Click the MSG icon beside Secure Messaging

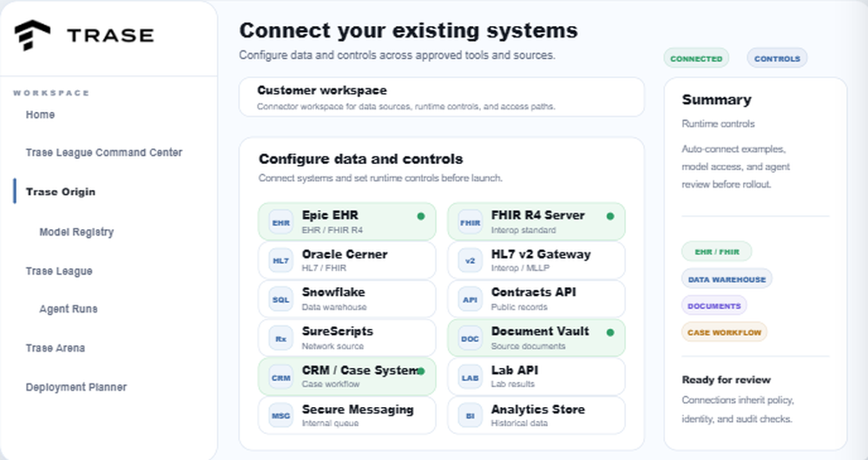point(280,416)
